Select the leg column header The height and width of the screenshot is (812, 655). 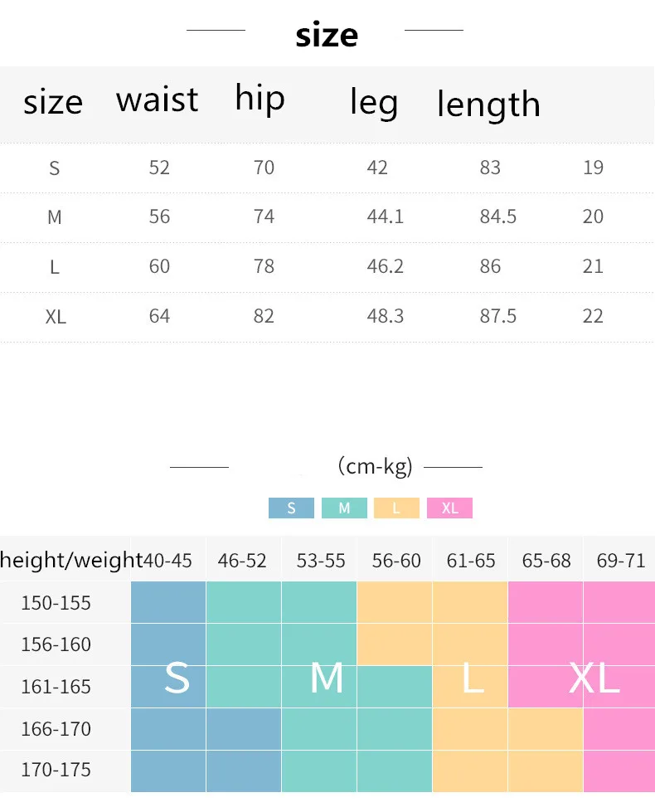(x=374, y=103)
